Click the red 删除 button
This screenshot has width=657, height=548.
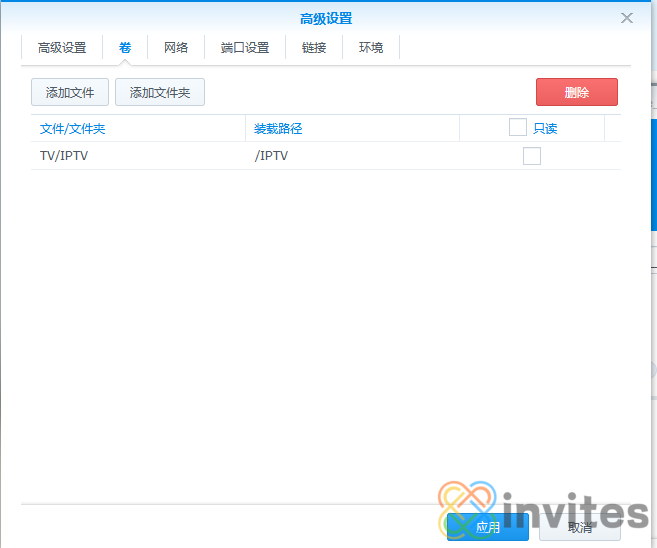pos(577,92)
